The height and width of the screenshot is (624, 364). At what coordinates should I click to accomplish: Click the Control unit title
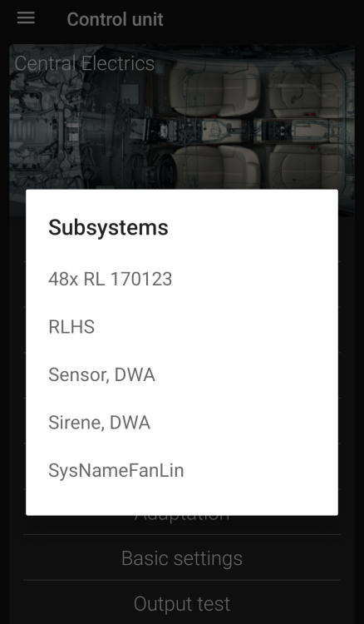115,19
